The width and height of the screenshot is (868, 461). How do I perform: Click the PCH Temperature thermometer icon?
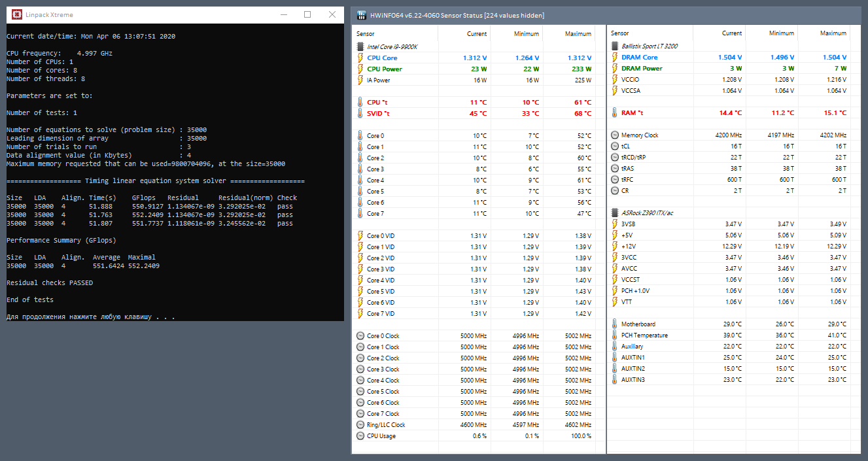(x=614, y=335)
